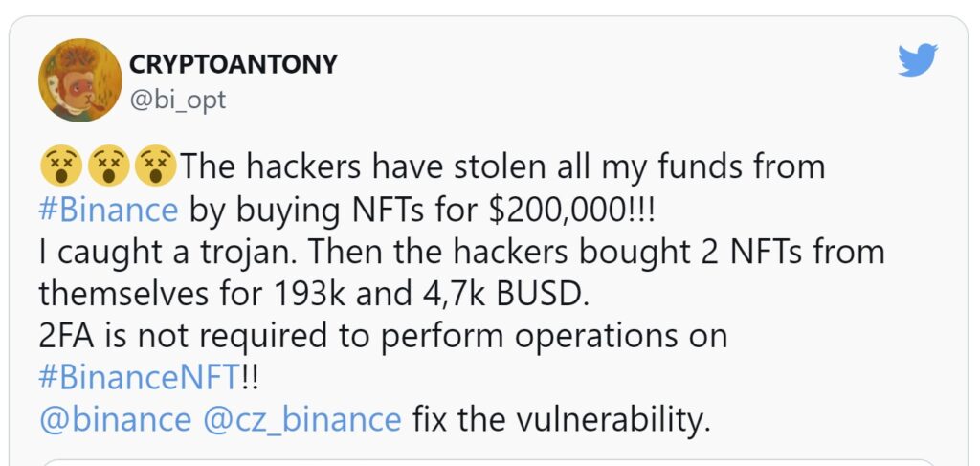This screenshot has height=466, width=980.
Task: Visit the @cz_binance mention
Action: (x=305, y=419)
